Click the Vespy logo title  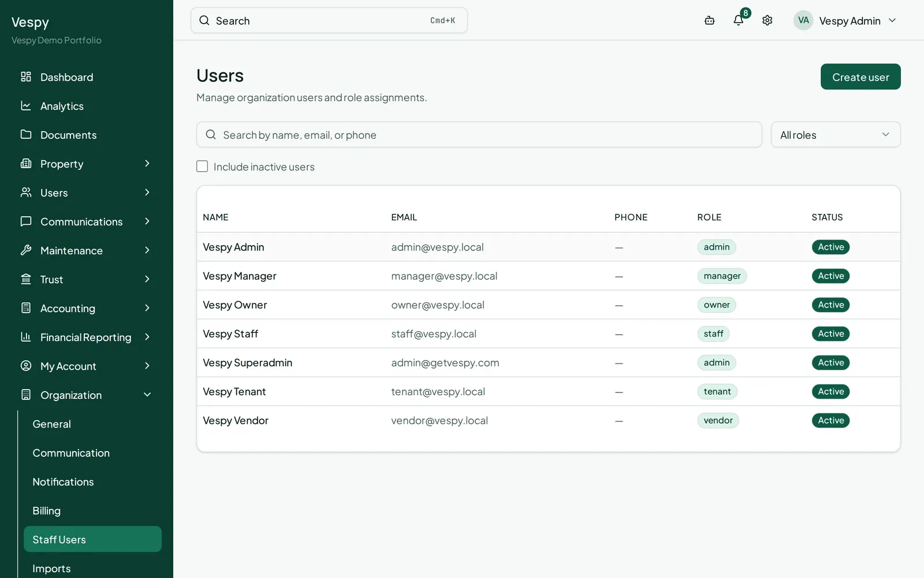pyautogui.click(x=30, y=23)
